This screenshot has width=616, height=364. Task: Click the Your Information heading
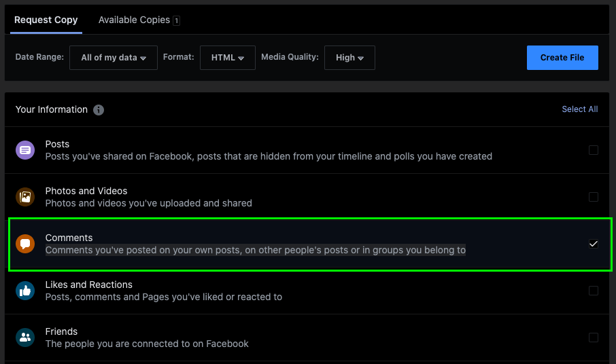[x=52, y=109]
